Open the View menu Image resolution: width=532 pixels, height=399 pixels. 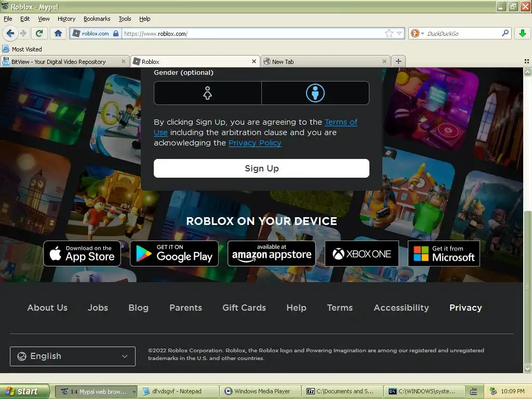[x=44, y=19]
